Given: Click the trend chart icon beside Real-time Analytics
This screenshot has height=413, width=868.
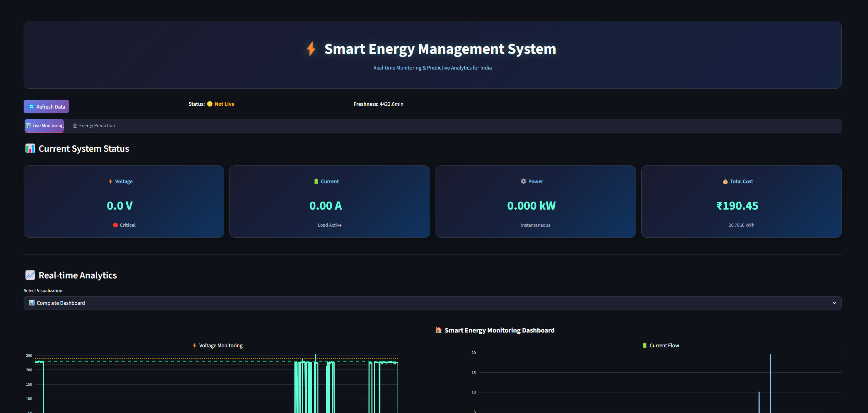Looking at the screenshot, I should point(30,275).
